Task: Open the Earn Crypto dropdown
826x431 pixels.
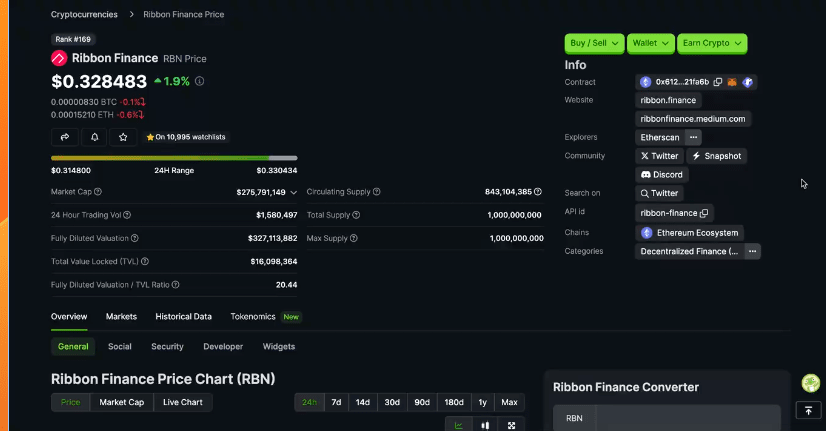Action: [x=712, y=43]
